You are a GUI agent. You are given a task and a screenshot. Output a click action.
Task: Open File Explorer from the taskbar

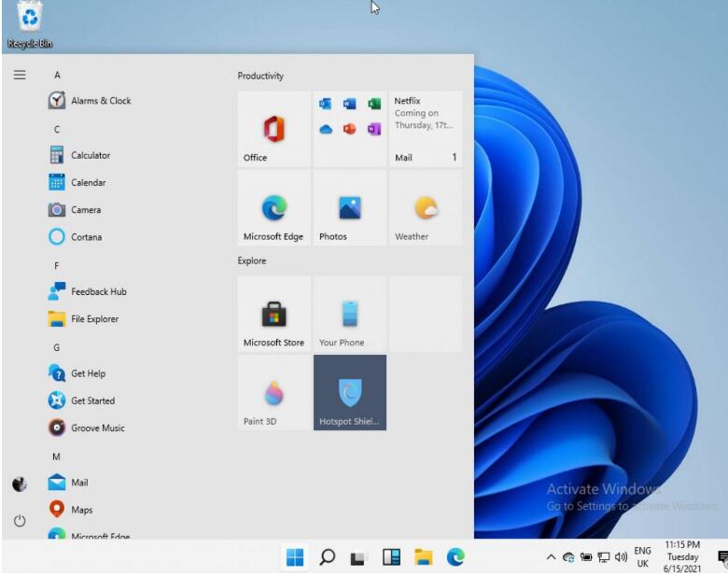pyautogui.click(x=424, y=557)
